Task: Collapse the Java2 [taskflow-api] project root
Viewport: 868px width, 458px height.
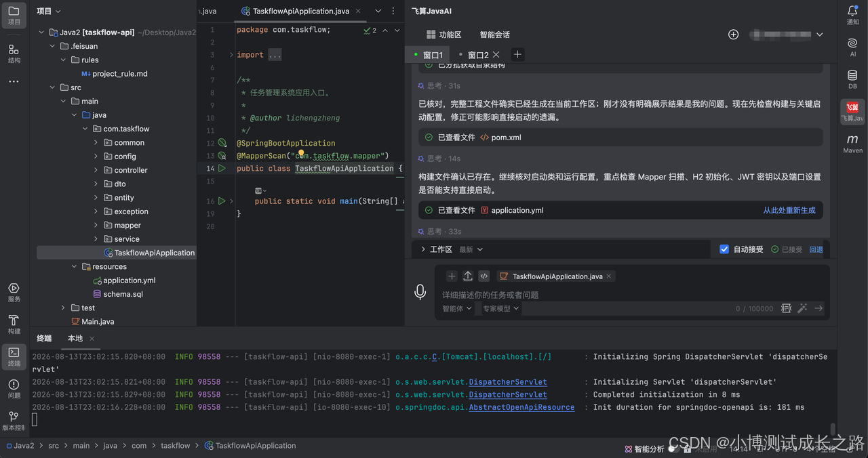Action: [x=41, y=33]
